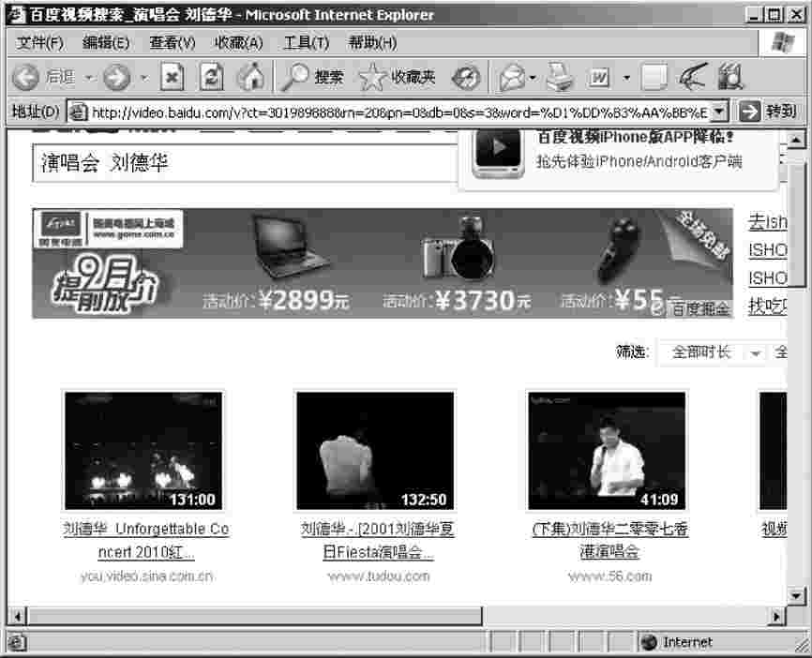This screenshot has height=658, width=812.
Task: Go to the Home page
Action: pyautogui.click(x=251, y=77)
